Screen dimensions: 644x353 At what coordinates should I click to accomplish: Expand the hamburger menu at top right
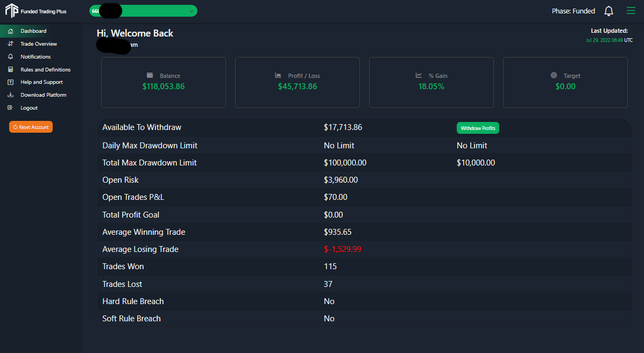(x=631, y=10)
